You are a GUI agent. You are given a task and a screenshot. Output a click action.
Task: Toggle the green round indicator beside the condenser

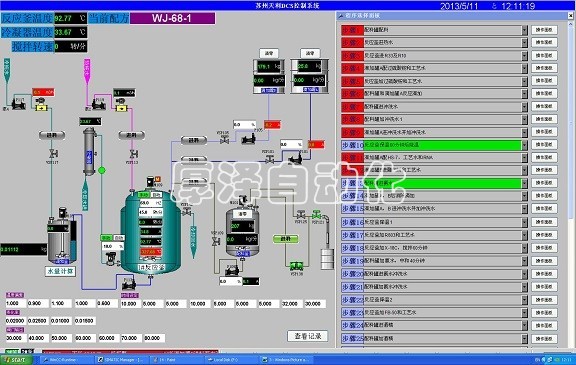(x=102, y=170)
